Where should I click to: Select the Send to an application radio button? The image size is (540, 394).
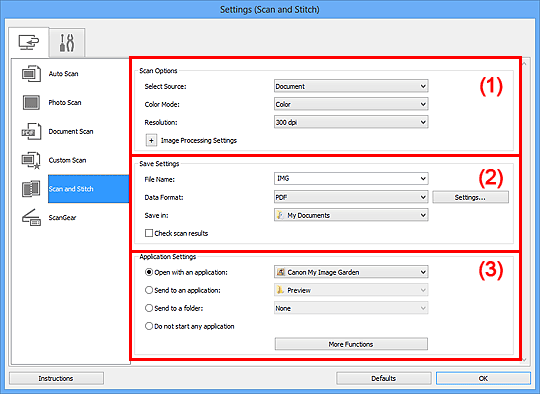point(149,290)
